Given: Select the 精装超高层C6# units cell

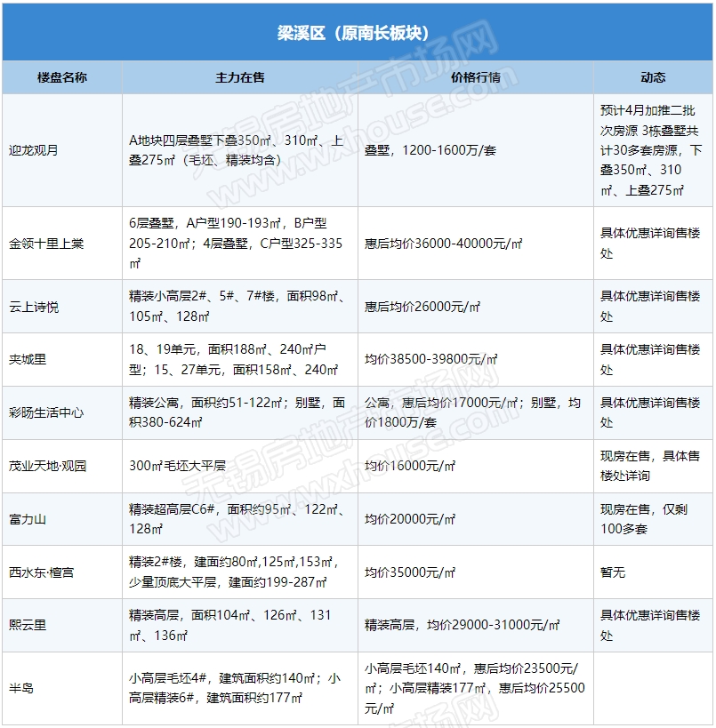Looking at the screenshot, I should 240,519.
